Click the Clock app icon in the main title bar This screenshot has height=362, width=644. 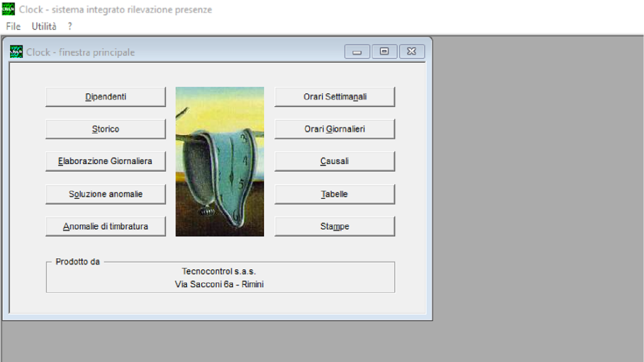click(8, 9)
